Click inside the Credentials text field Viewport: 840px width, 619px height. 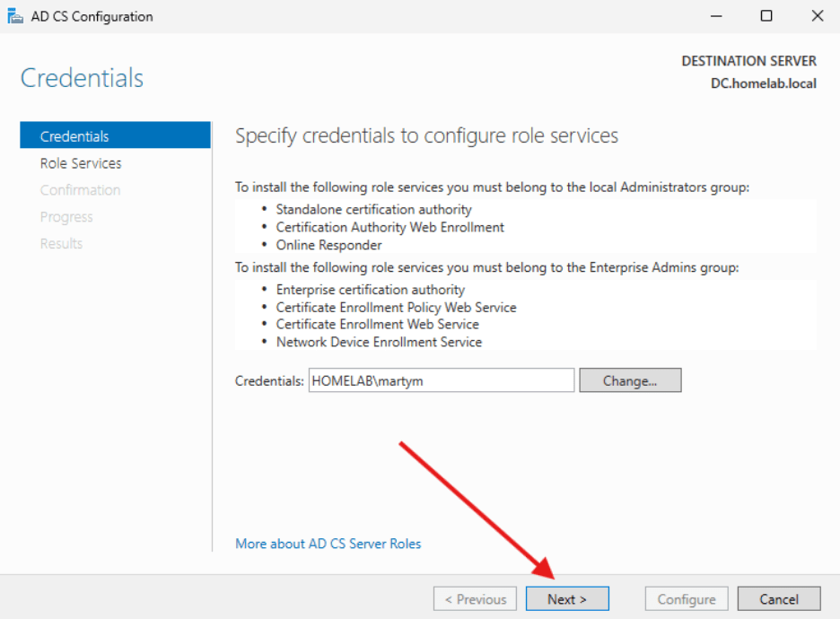point(441,379)
